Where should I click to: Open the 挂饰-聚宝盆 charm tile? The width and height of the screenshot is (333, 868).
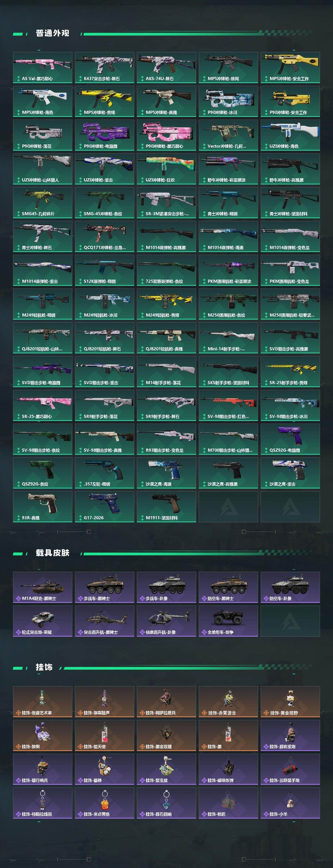click(166, 769)
